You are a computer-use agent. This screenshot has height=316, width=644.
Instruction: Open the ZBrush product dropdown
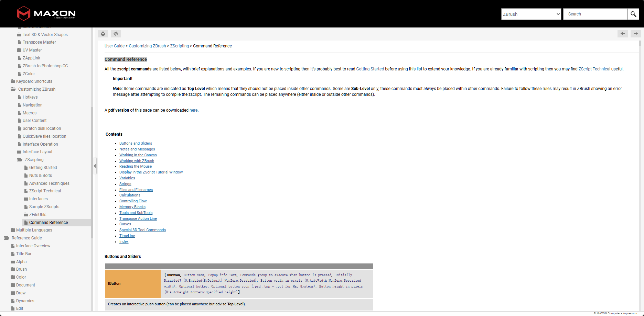[x=531, y=14]
